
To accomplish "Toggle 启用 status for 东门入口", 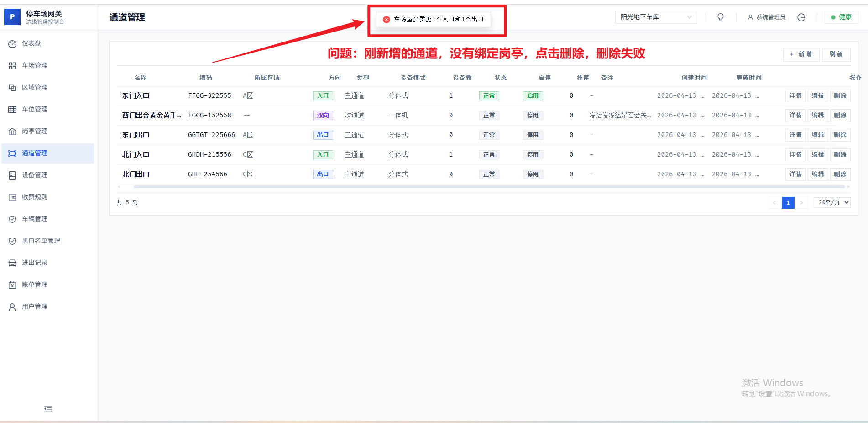I will [533, 96].
